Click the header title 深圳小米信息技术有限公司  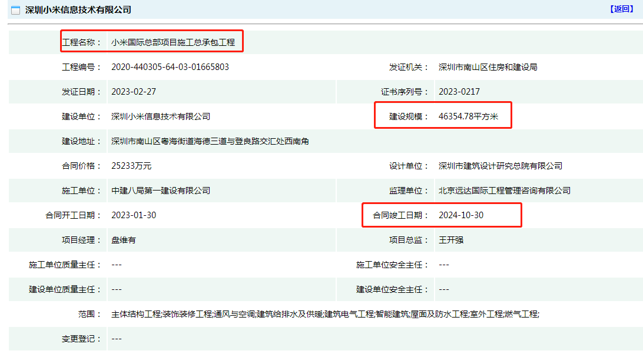[x=78, y=10]
